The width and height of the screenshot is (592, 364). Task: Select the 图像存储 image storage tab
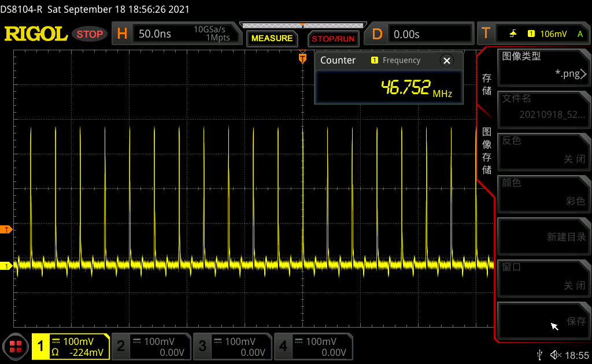pyautogui.click(x=487, y=150)
